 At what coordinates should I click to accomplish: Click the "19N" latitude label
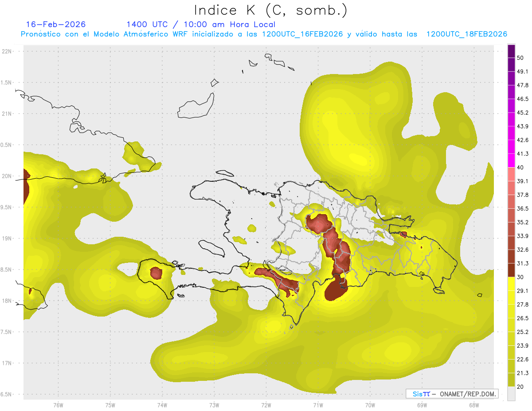[6, 239]
